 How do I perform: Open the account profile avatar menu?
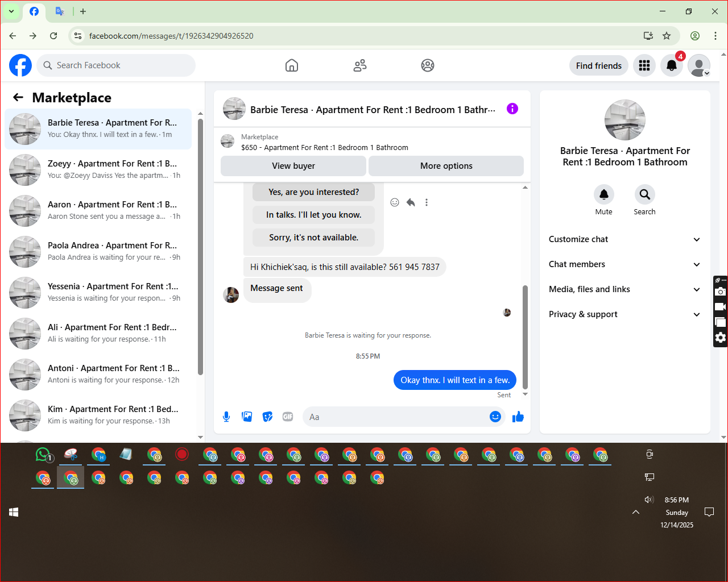pyautogui.click(x=699, y=65)
